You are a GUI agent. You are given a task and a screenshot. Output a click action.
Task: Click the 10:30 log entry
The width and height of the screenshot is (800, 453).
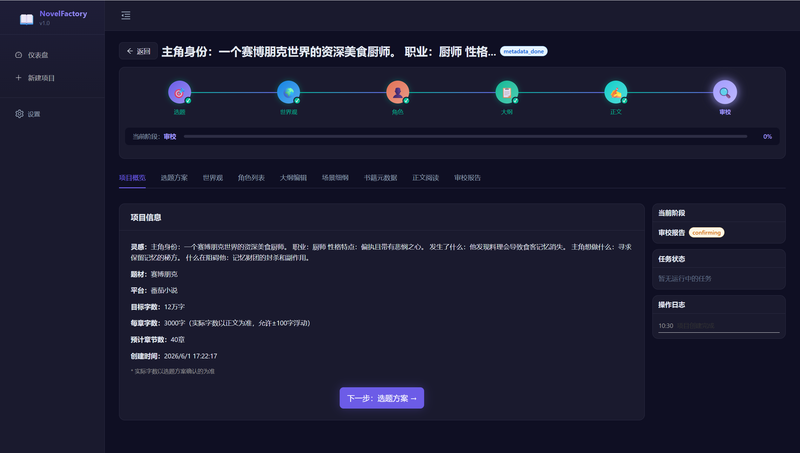pos(719,325)
